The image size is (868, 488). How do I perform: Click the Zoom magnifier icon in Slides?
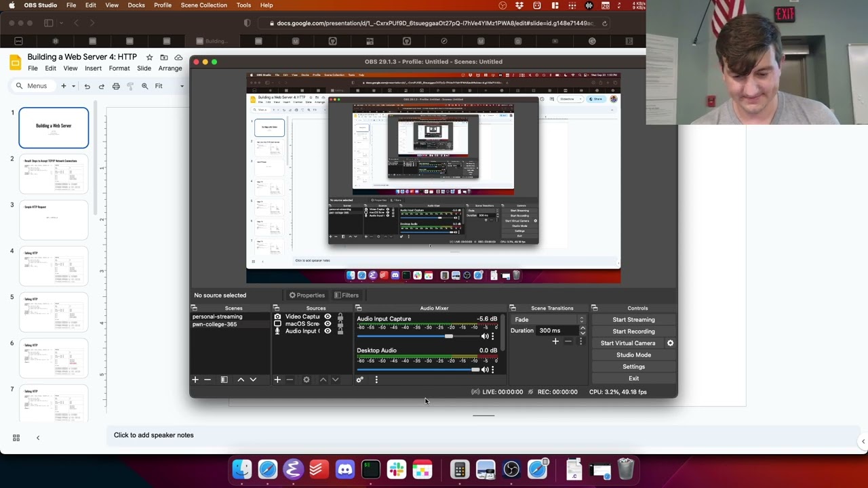144,86
